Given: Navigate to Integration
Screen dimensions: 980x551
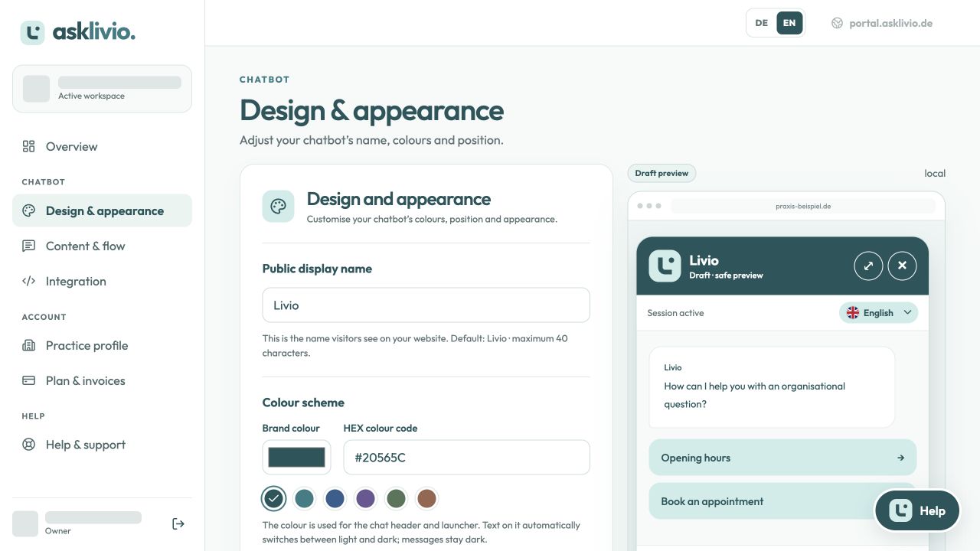Looking at the screenshot, I should coord(102,281).
